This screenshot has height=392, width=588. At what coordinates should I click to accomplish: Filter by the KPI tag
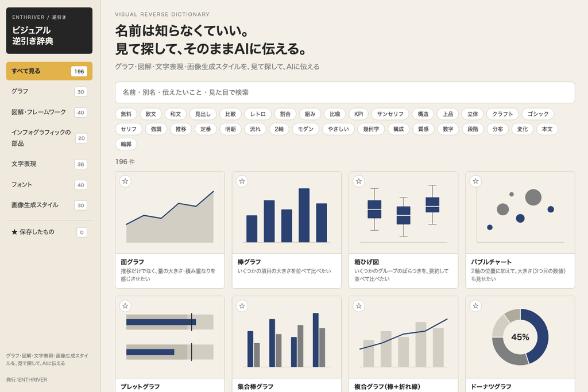pyautogui.click(x=358, y=114)
